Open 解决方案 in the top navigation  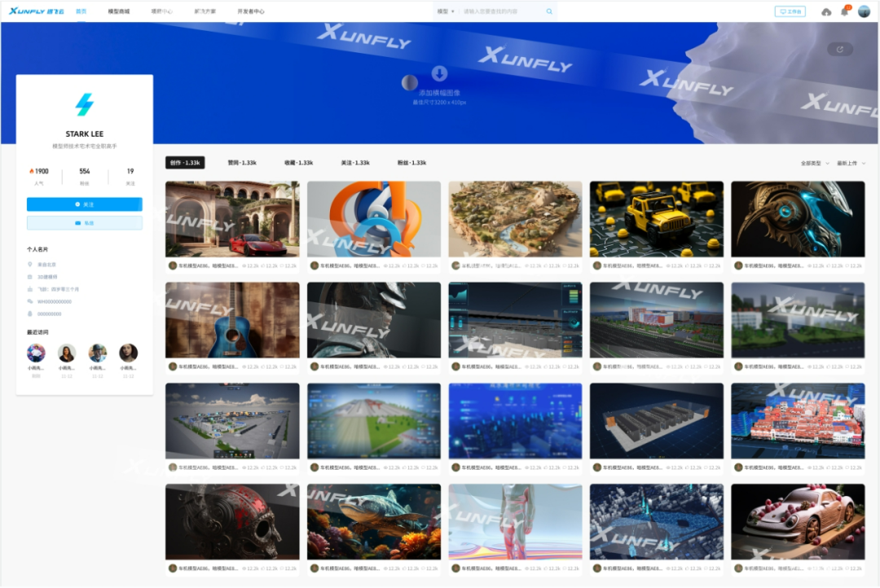(x=205, y=11)
